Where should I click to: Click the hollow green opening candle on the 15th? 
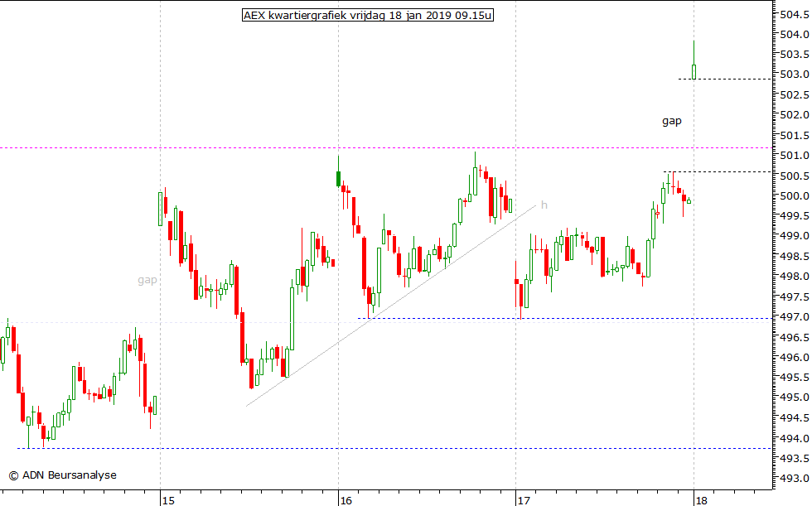(160, 209)
